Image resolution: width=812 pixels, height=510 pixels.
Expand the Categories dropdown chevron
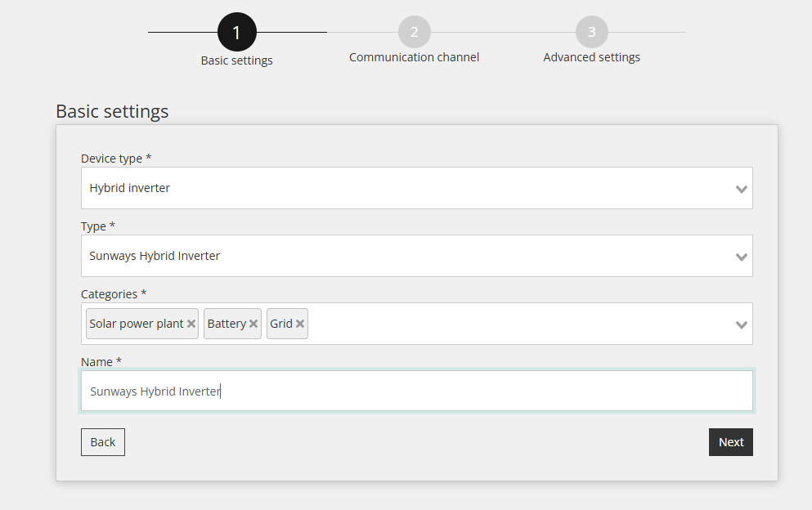pos(742,324)
